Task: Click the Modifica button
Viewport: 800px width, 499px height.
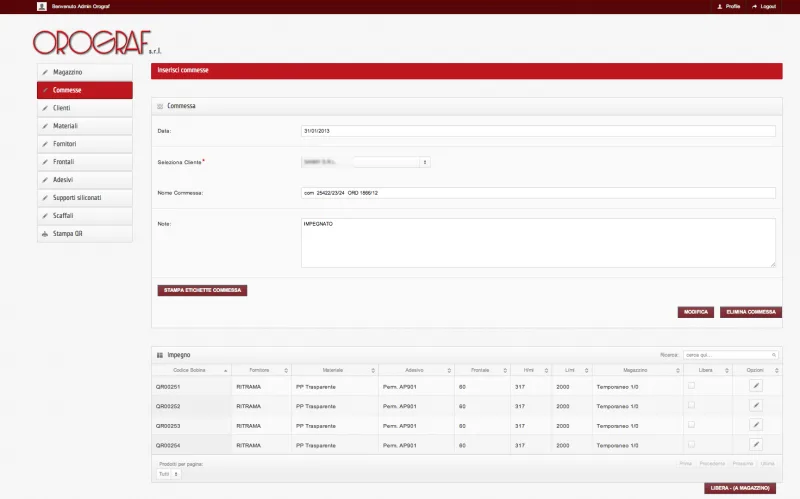Action: pos(695,312)
